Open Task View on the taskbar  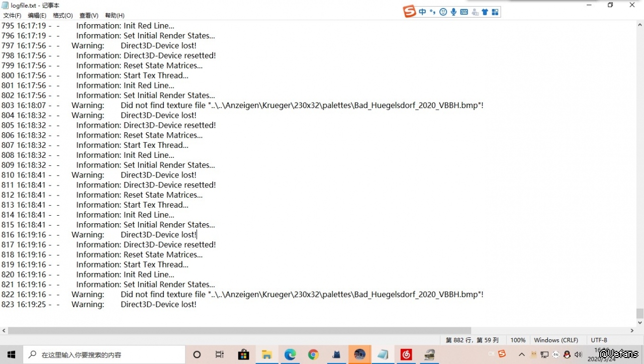click(x=220, y=354)
